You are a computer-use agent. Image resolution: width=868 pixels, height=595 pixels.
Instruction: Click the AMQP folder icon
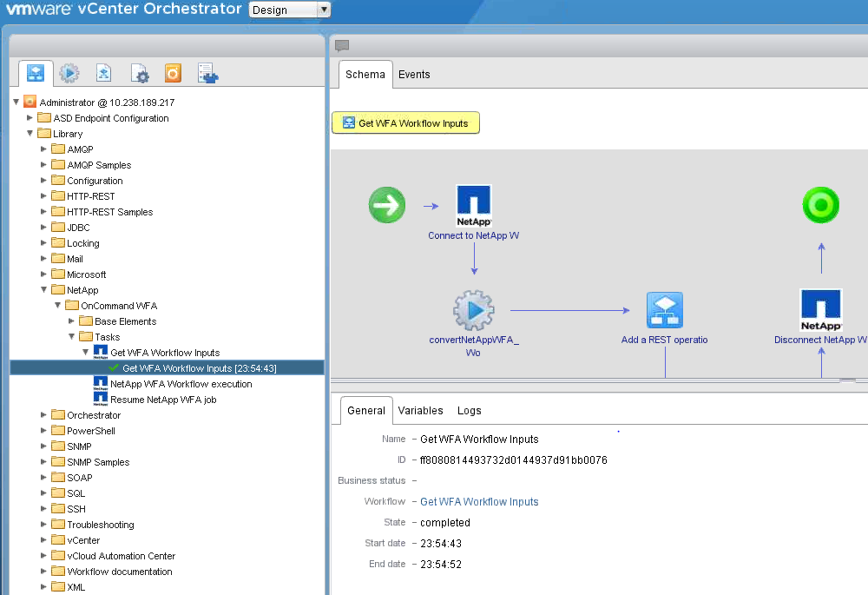pos(58,149)
